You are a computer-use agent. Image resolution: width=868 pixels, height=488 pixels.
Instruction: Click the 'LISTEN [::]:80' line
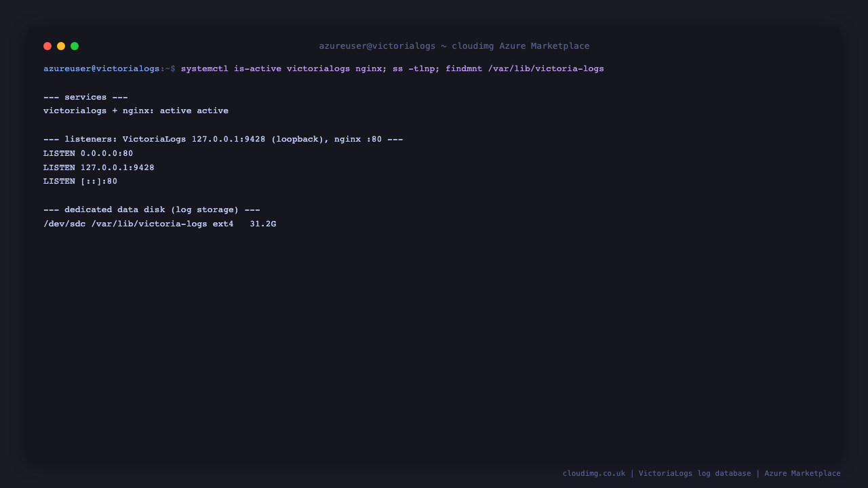[80, 181]
